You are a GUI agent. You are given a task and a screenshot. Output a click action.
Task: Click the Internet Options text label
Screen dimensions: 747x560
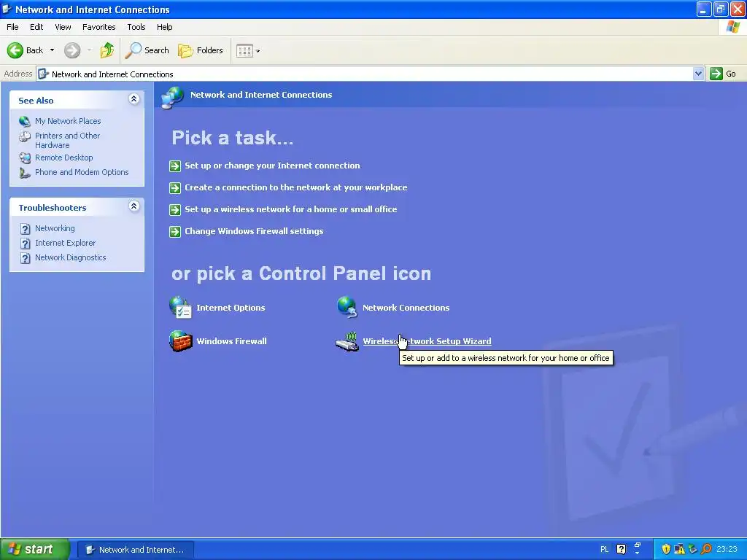[x=231, y=308]
